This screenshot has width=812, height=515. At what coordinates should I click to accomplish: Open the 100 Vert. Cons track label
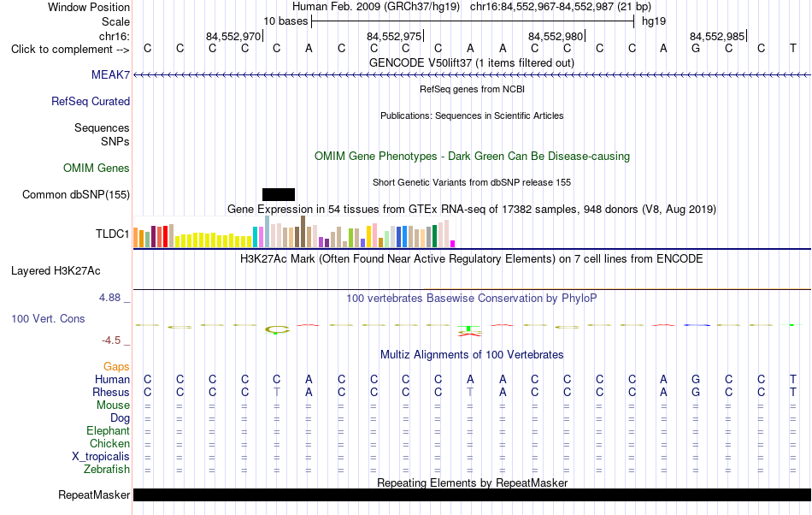click(48, 319)
